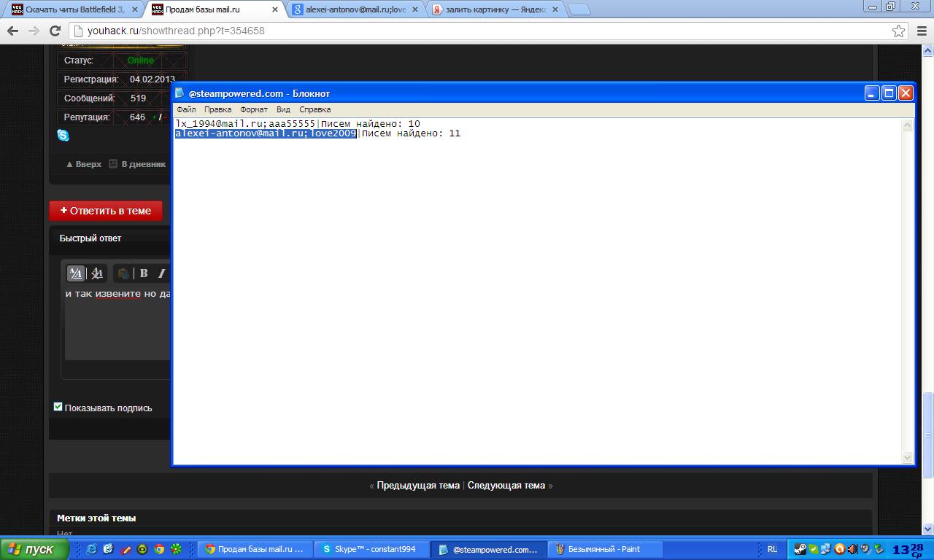This screenshot has height=560, width=934.
Task: Launch Internet Explorer from quick launch
Action: point(91,549)
